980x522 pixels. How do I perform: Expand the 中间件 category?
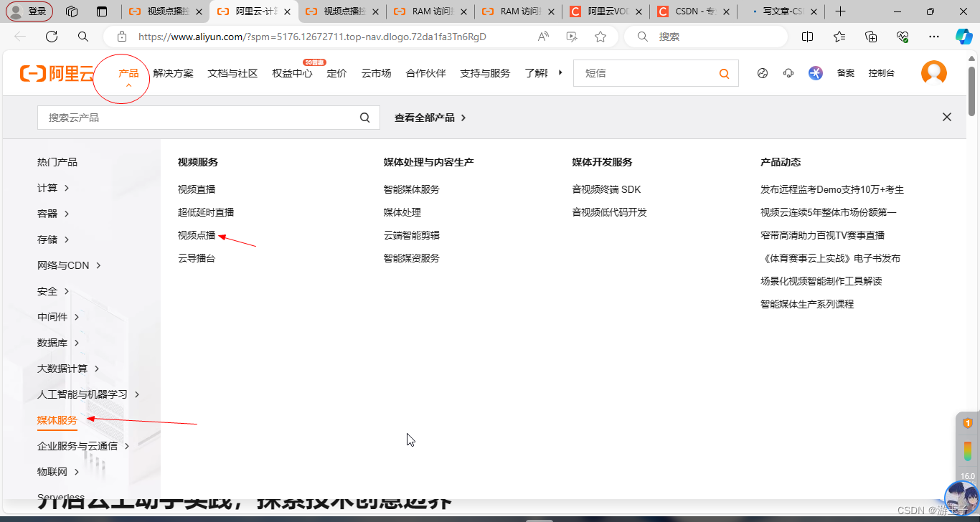click(x=58, y=317)
